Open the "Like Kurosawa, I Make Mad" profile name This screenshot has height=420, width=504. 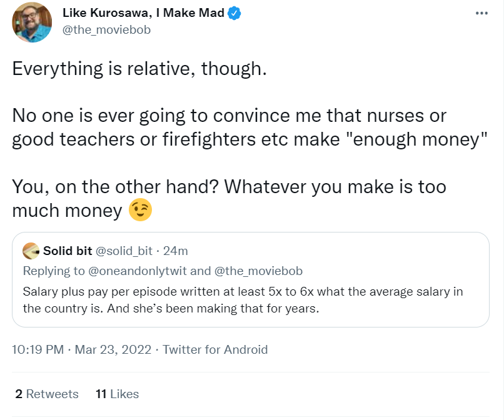click(143, 13)
